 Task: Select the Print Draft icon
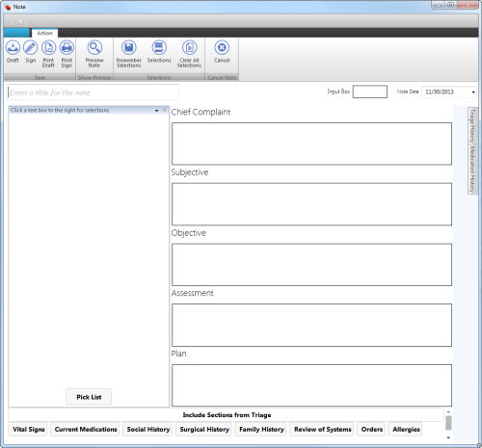pos(48,48)
